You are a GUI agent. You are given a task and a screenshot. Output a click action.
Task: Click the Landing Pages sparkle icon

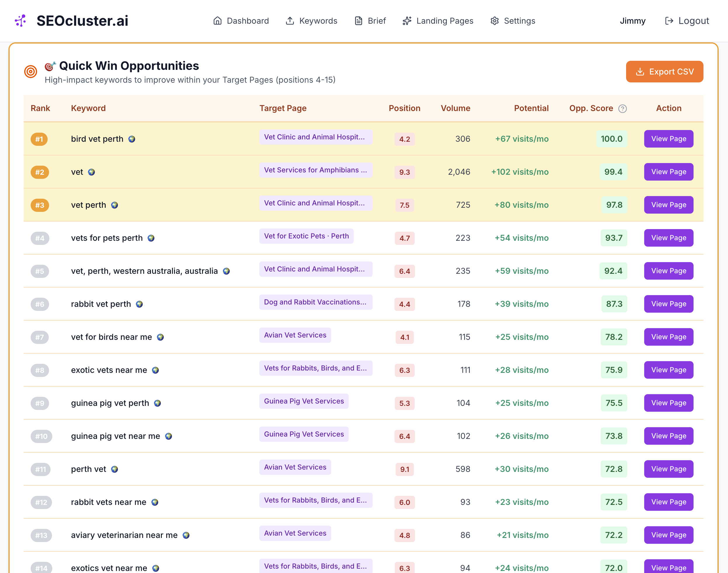406,21
